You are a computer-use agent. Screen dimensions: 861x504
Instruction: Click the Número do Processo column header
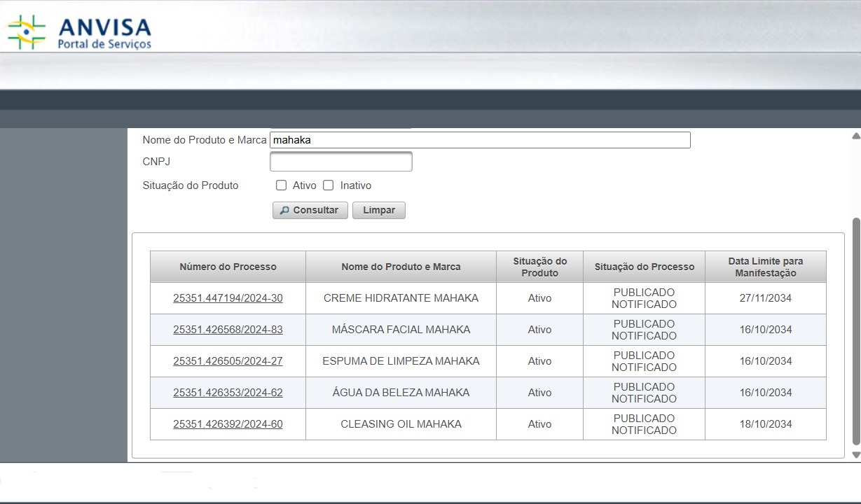point(228,267)
